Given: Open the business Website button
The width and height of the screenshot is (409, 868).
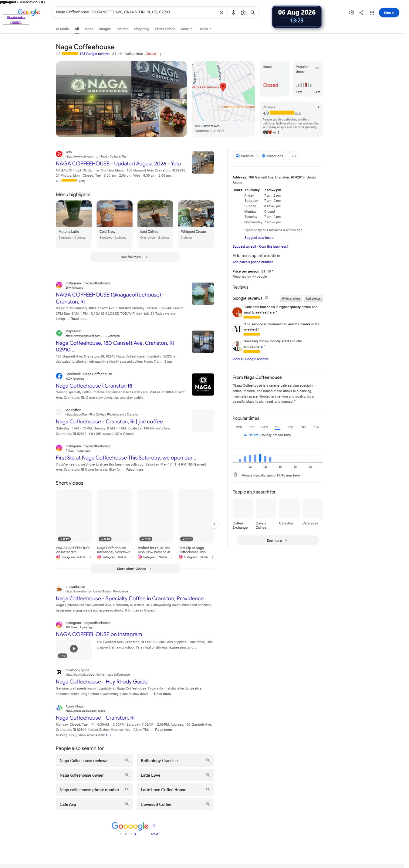Looking at the screenshot, I should [245, 156].
